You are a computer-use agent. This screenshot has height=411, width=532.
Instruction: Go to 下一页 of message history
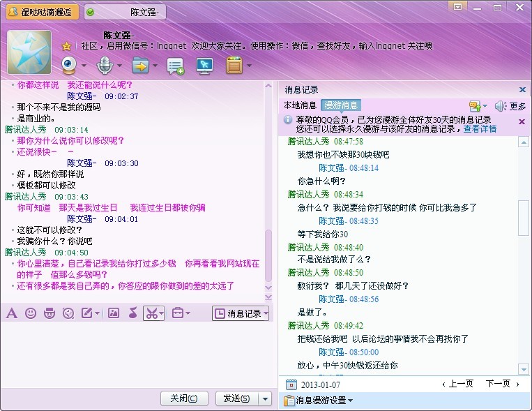tap(503, 384)
